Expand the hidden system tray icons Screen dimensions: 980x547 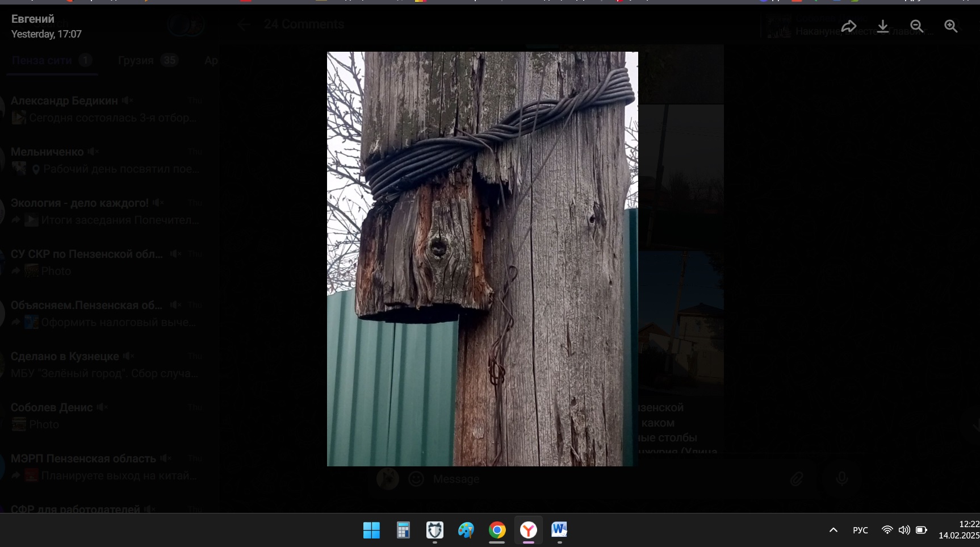pos(833,530)
